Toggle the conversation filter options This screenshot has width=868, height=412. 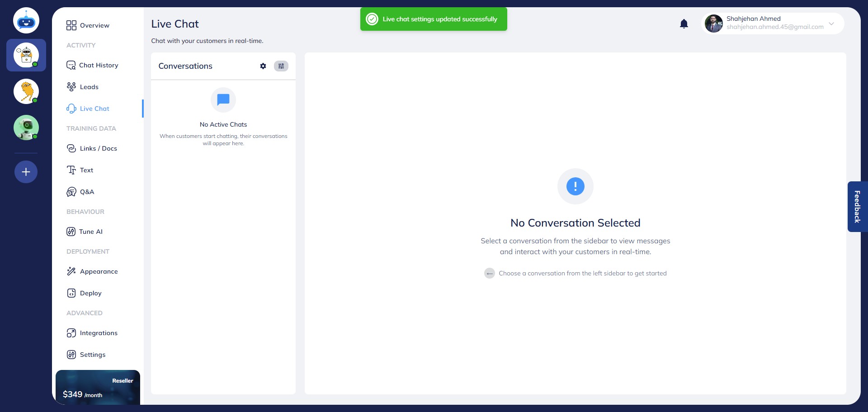coord(281,66)
